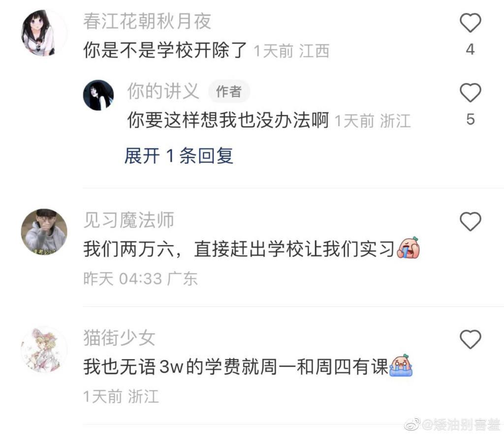
Task: Like the comment by 春江花朝秋月夜
Action: [x=470, y=23]
